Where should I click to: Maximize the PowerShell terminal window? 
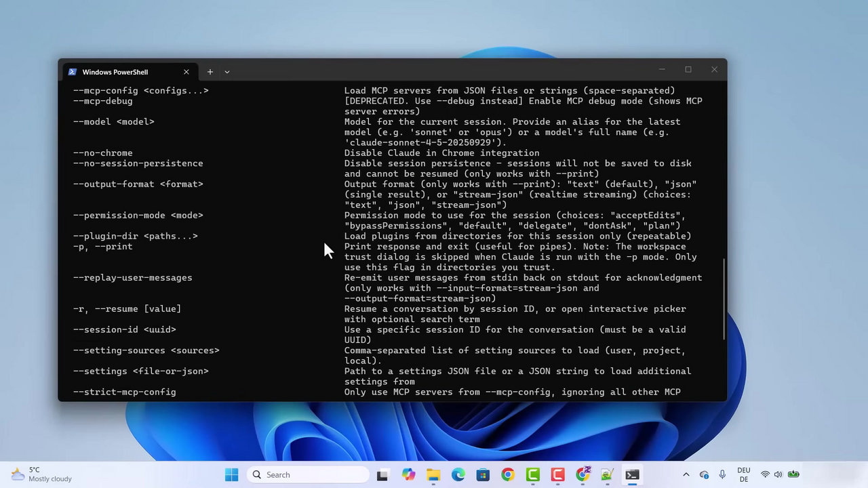pos(688,69)
